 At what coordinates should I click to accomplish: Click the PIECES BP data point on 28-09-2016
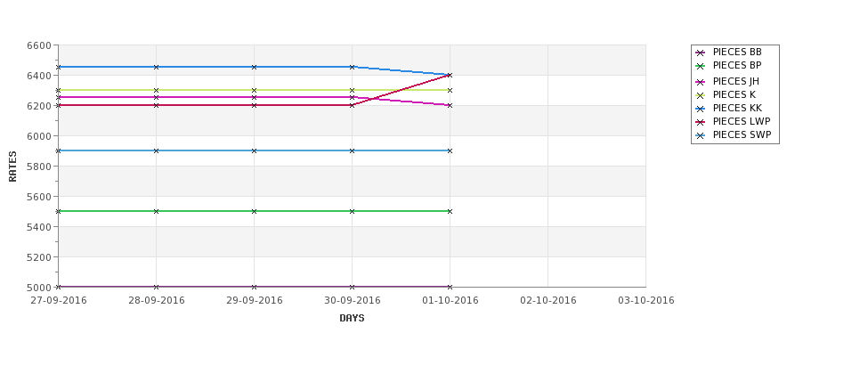[x=156, y=212]
